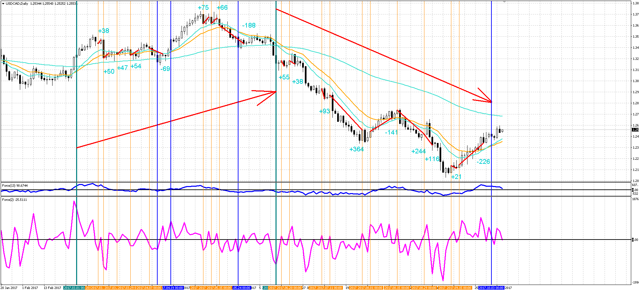Click the +75 label near chart top
Image resolution: width=644 pixels, height=292 pixels.
pos(203,7)
